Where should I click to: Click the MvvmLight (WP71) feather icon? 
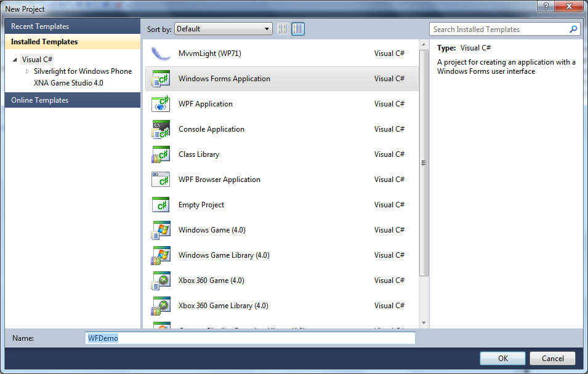[x=161, y=54]
